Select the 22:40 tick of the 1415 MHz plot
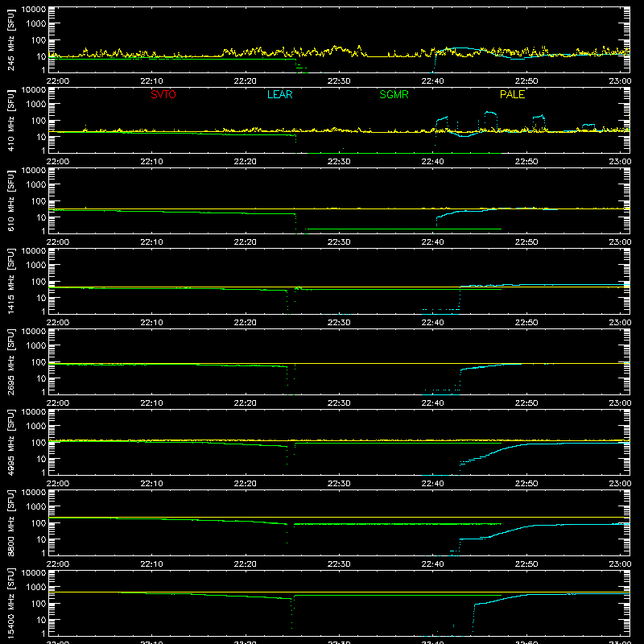Viewport: 644px width, 644px height. tap(432, 323)
